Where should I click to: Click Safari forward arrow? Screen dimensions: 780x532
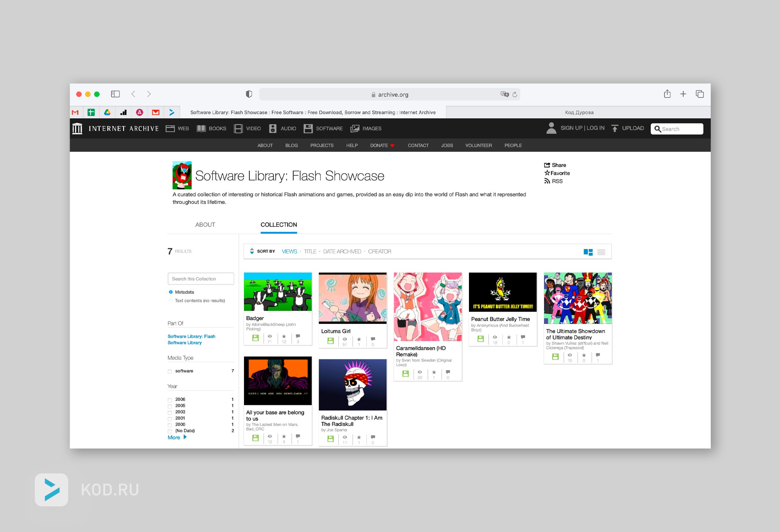tap(149, 94)
